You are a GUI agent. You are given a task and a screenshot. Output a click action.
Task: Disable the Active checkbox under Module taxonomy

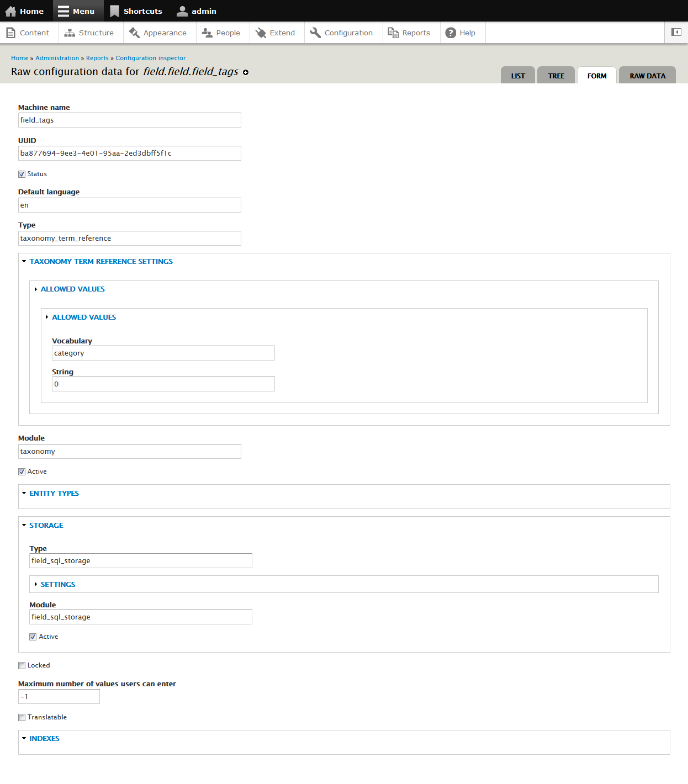click(22, 472)
